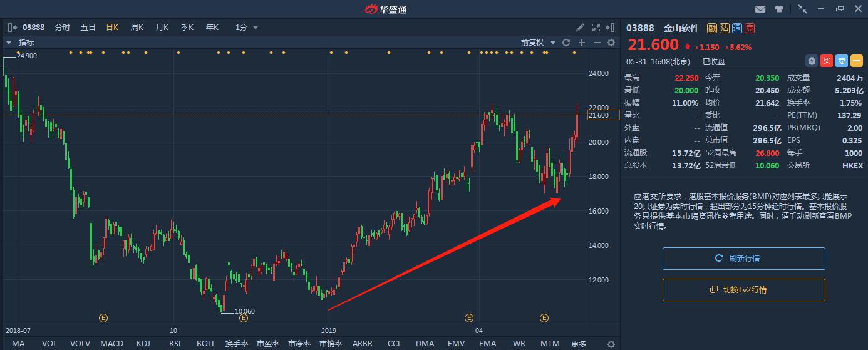Image resolution: width=868 pixels, height=350 pixels.
Task: Open the mail inbox icon
Action: (760, 9)
